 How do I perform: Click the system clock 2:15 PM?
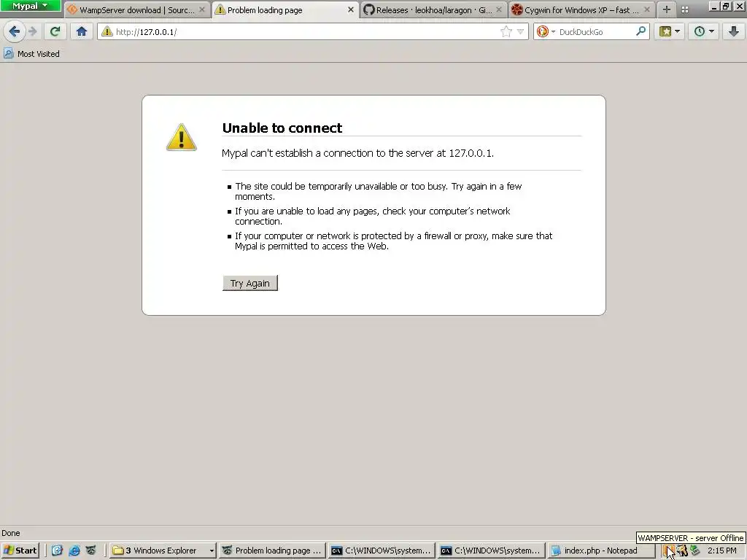pos(721,551)
